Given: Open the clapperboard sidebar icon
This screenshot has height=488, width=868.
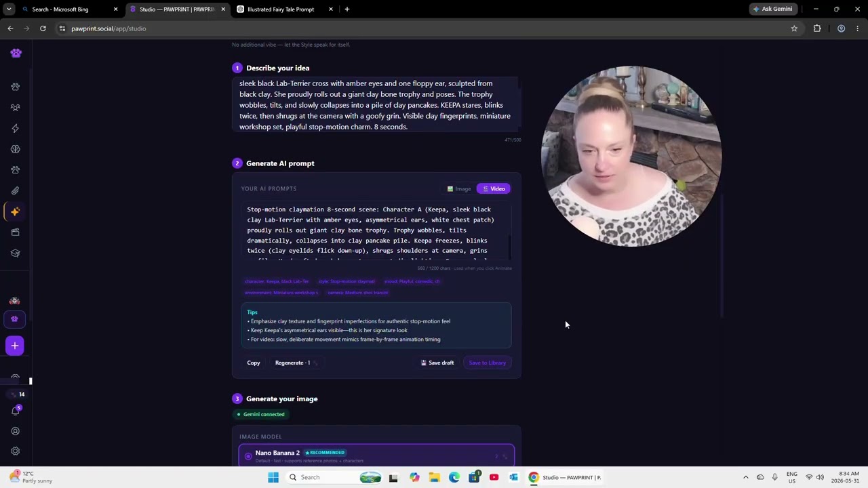Looking at the screenshot, I should click(15, 232).
